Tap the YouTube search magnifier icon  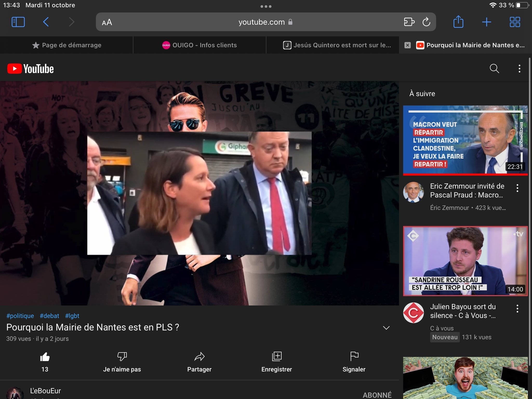(x=494, y=69)
